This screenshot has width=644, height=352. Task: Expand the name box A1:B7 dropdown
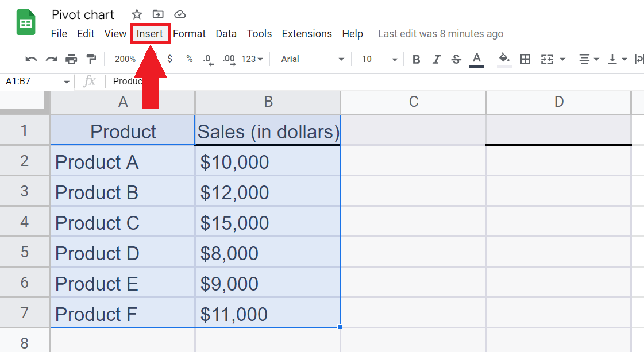coord(67,82)
